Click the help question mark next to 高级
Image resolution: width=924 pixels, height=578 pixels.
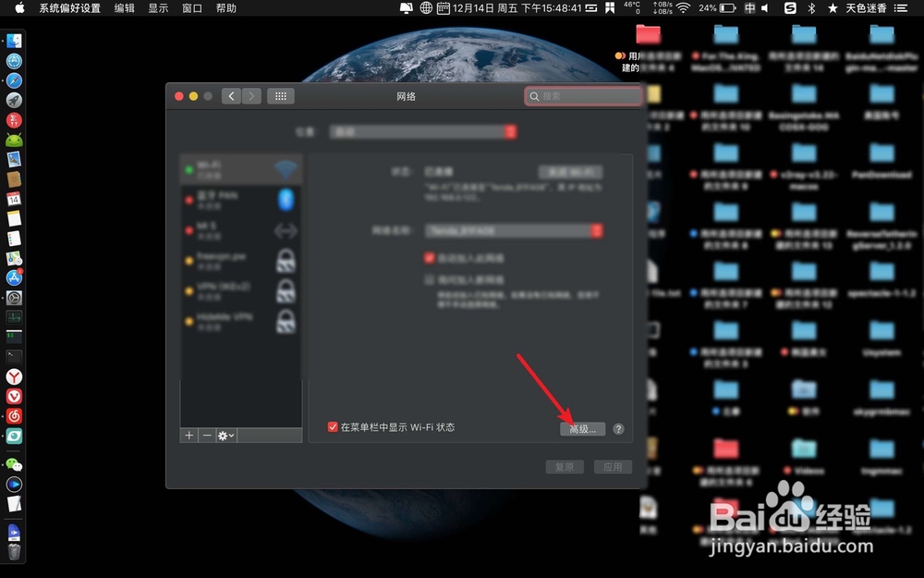(619, 428)
